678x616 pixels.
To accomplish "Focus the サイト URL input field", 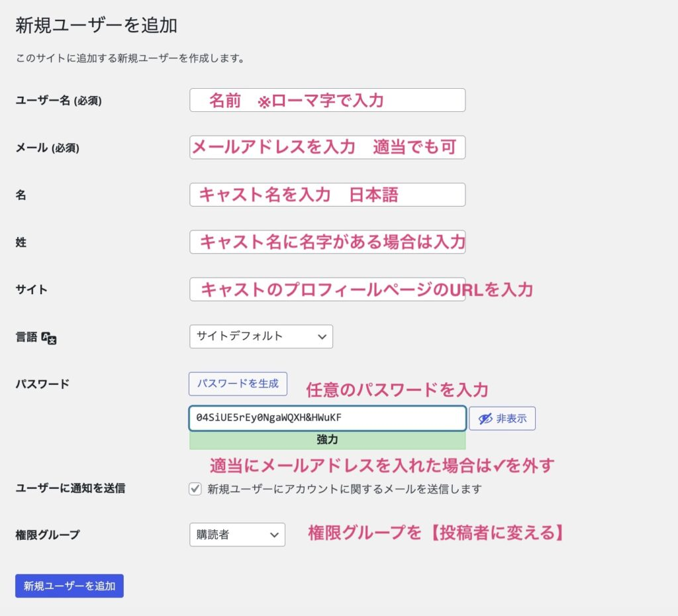I will pos(327,289).
